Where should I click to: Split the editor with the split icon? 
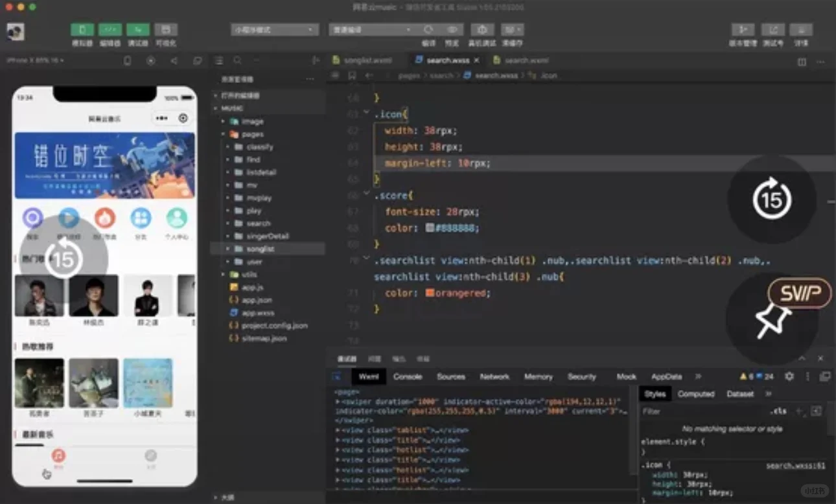tap(802, 62)
